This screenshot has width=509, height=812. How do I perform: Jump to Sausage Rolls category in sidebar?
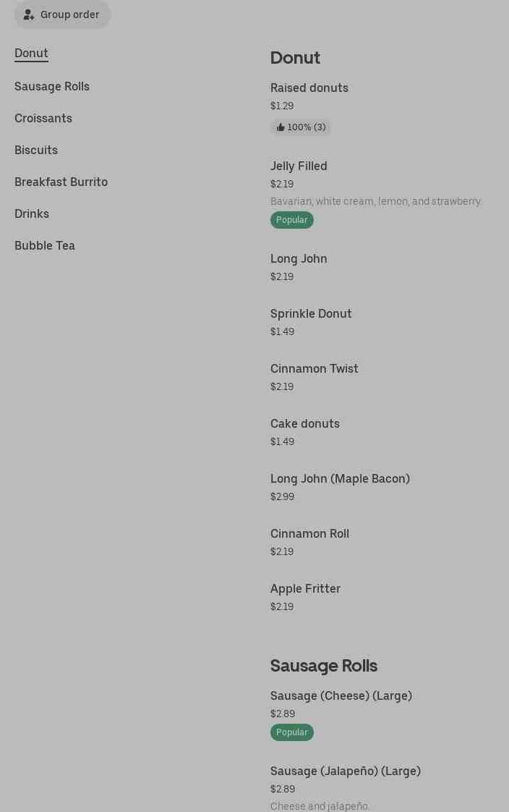(52, 87)
